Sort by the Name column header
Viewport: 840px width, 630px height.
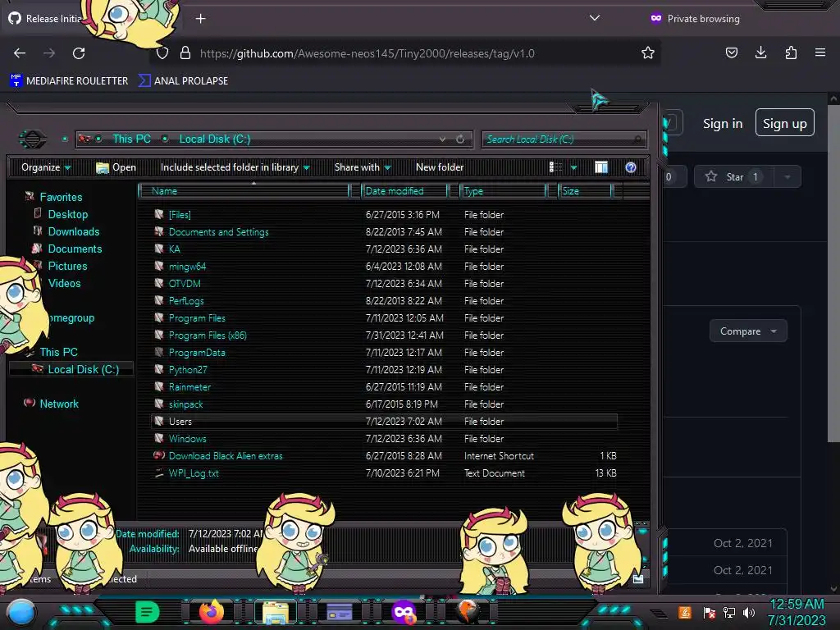point(244,190)
